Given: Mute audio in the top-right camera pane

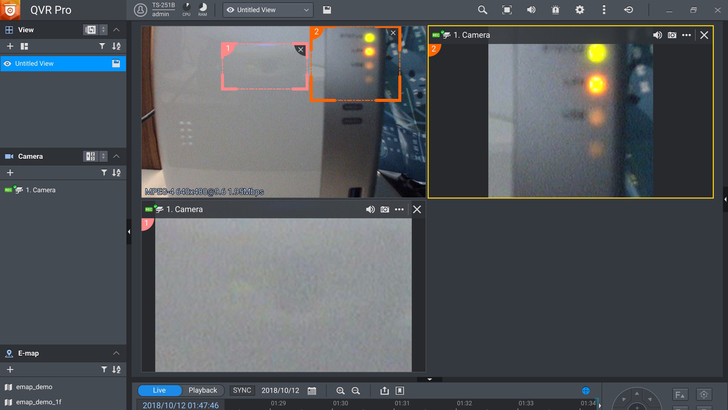Looking at the screenshot, I should click(x=657, y=35).
